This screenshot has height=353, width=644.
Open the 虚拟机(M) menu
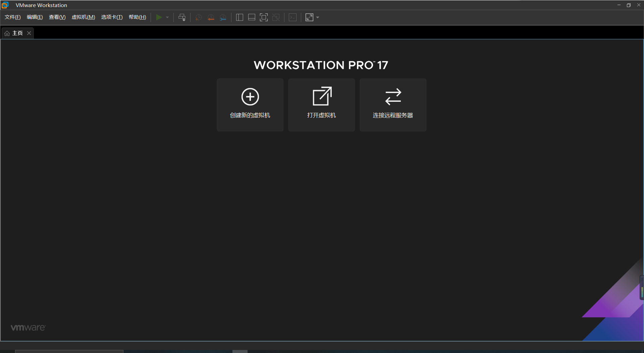83,17
